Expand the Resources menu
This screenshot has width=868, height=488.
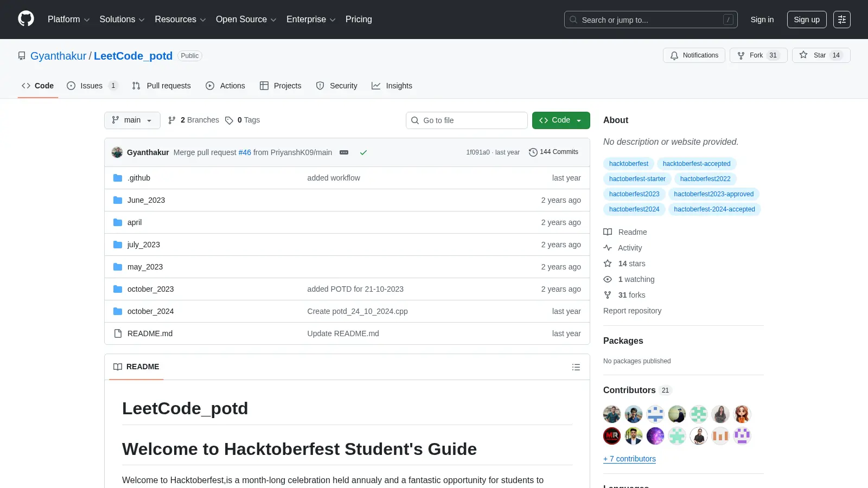pos(180,20)
